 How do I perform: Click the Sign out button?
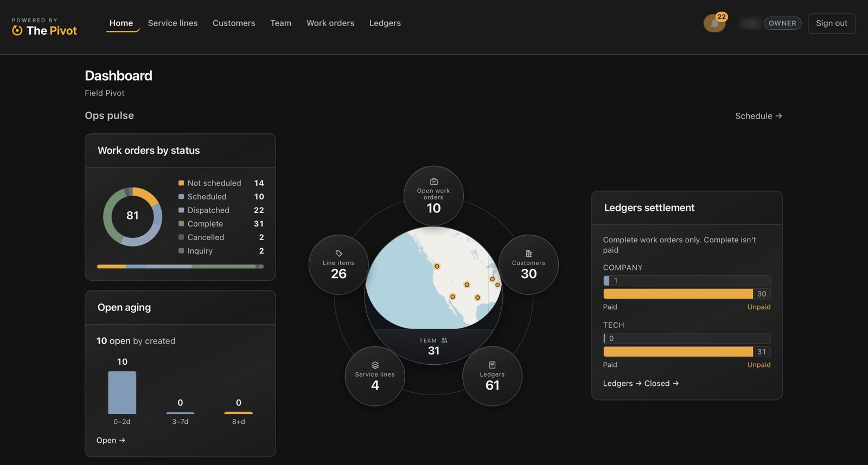tap(832, 23)
